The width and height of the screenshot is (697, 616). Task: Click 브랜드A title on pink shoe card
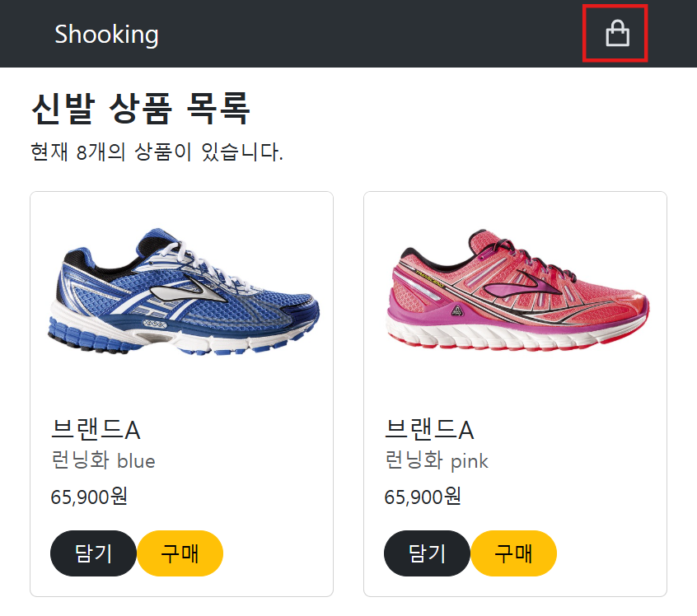click(429, 429)
